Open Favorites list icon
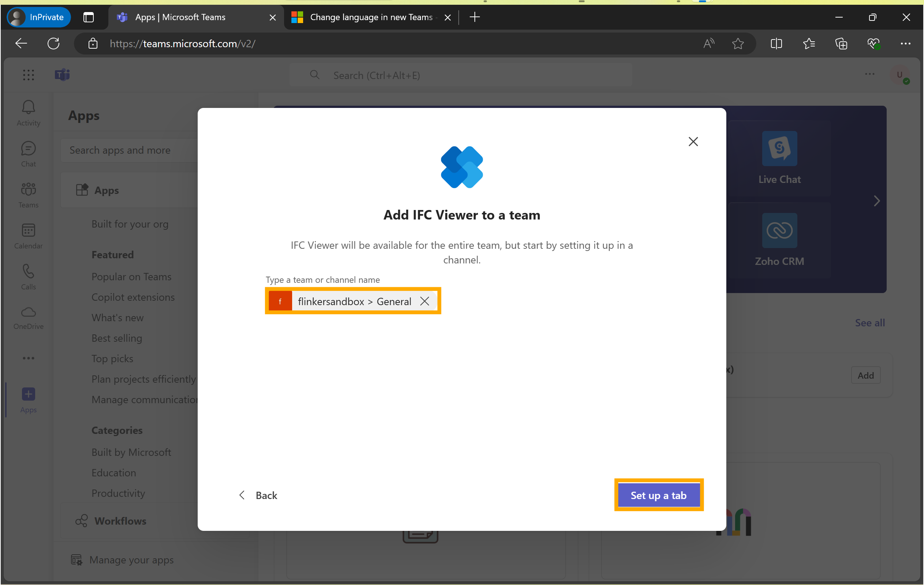Screen dimensions: 924x585 tap(809, 43)
